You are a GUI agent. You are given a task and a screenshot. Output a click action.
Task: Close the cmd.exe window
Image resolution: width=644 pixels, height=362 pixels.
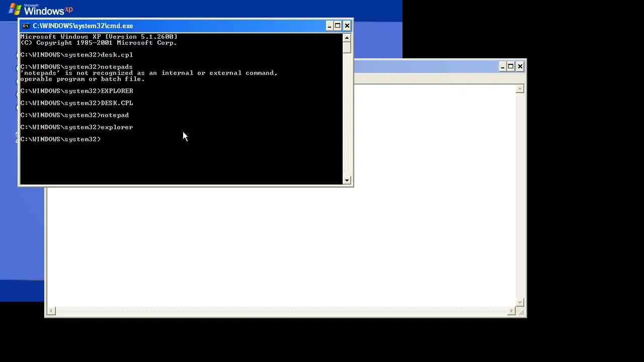tap(347, 26)
